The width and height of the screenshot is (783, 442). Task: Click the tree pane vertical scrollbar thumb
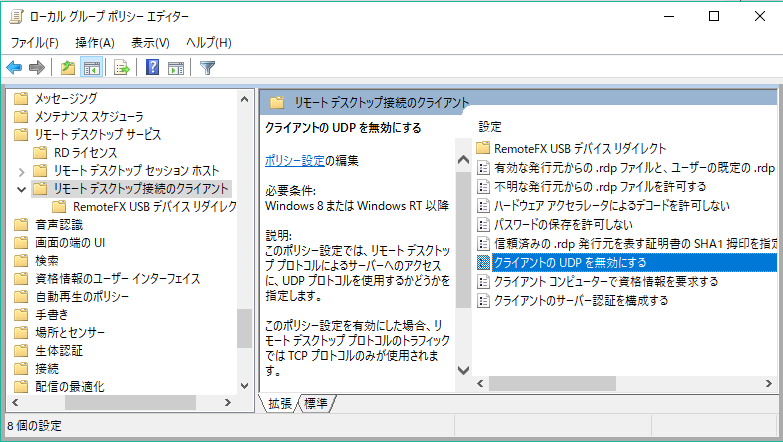tap(244, 328)
